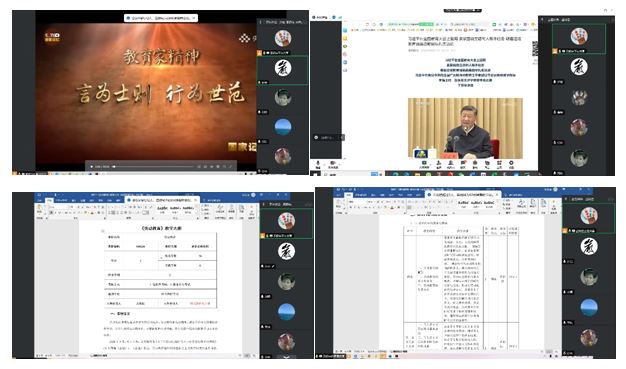Play the 教育家精神 video in the top-left meeting
This screenshot has width=626, height=369.
pos(91,166)
